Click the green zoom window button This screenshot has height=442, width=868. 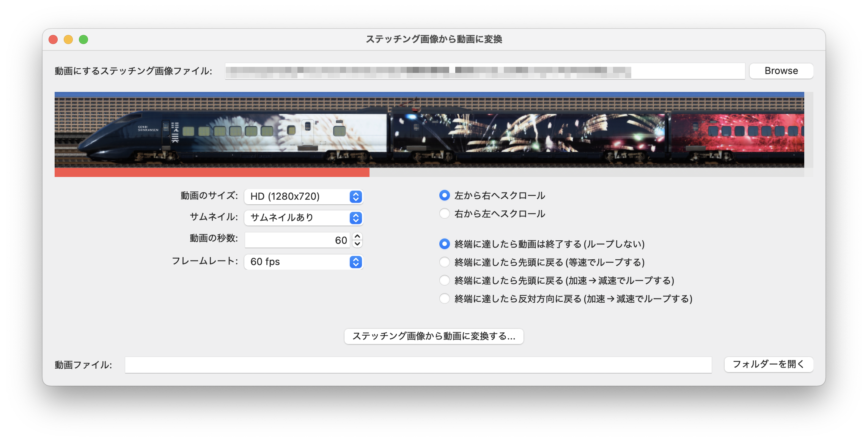point(83,39)
